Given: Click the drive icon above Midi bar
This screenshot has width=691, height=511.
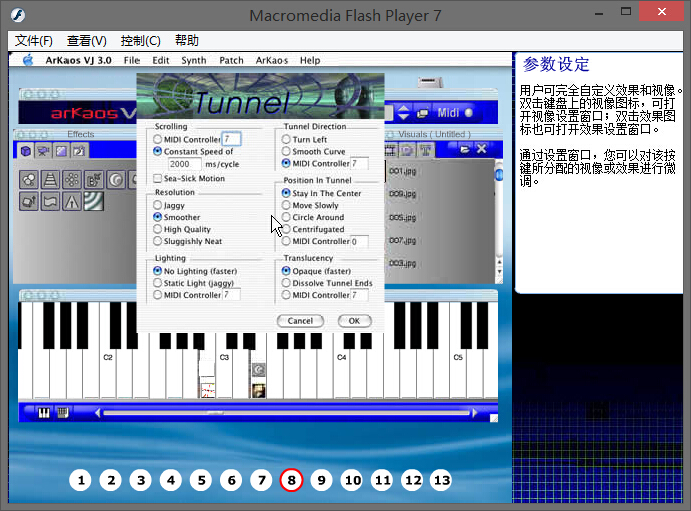Looking at the screenshot, I should pos(431,82).
